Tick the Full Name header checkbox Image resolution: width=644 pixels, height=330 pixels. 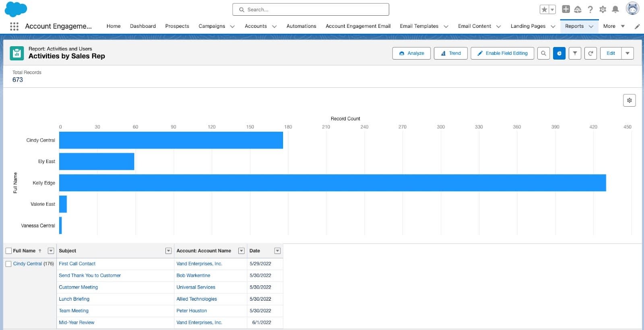(x=8, y=251)
